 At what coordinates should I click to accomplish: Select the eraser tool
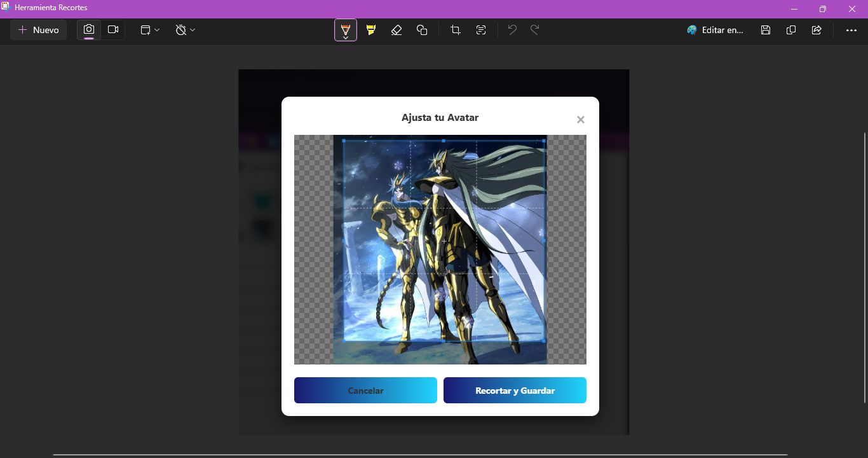(x=397, y=30)
